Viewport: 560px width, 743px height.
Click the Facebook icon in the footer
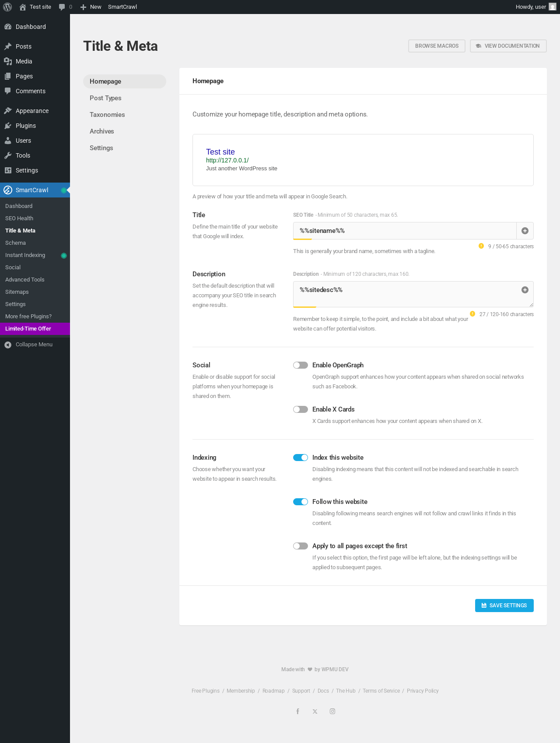[297, 711]
